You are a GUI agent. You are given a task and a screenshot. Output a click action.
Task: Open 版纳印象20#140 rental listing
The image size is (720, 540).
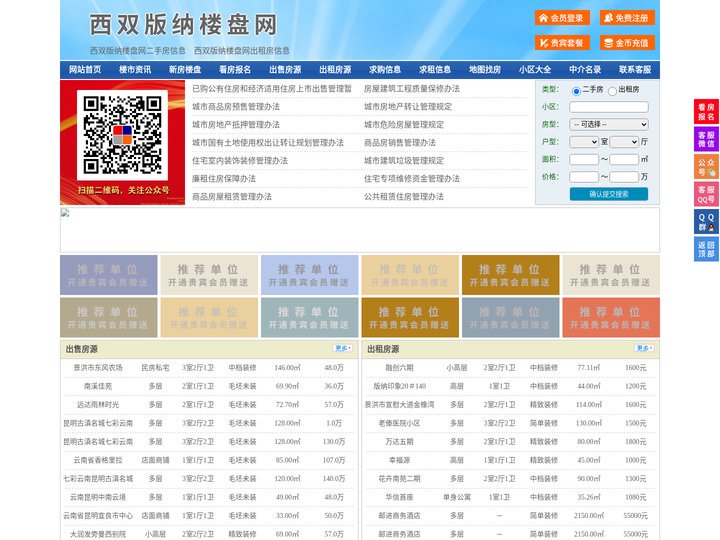399,386
